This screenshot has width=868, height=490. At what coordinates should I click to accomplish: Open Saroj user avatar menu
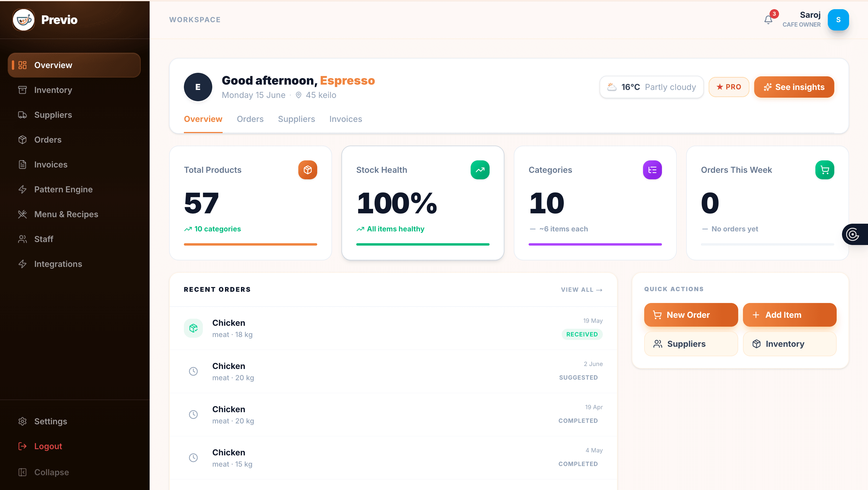point(838,20)
